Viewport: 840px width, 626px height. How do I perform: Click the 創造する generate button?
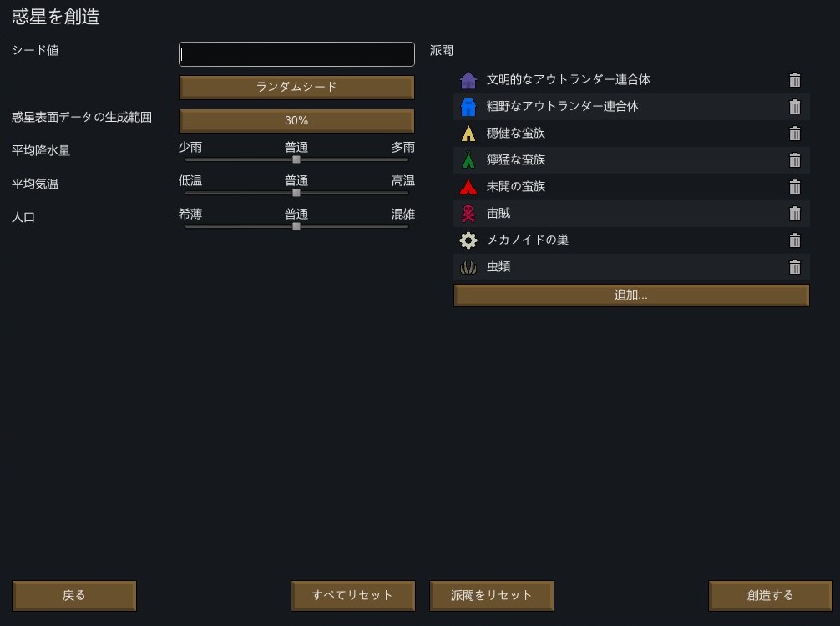click(x=770, y=595)
